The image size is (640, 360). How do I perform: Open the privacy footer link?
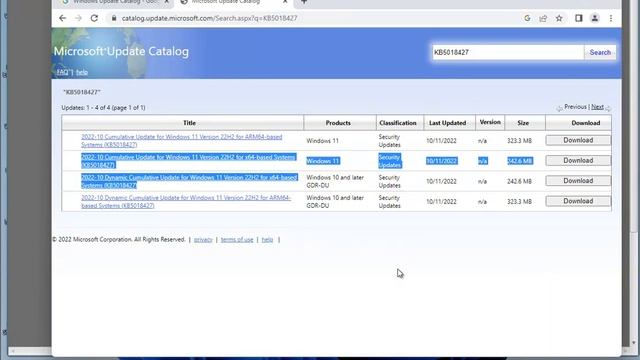203,240
